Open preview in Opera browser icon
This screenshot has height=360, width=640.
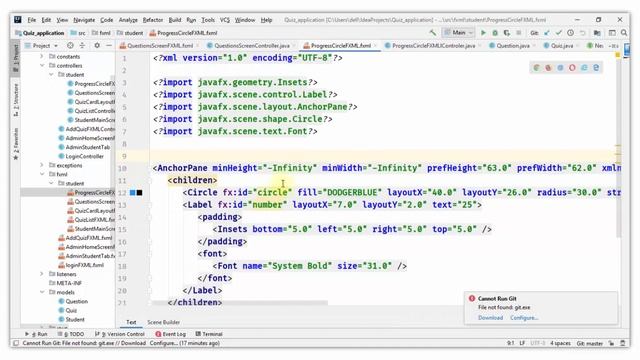572,68
